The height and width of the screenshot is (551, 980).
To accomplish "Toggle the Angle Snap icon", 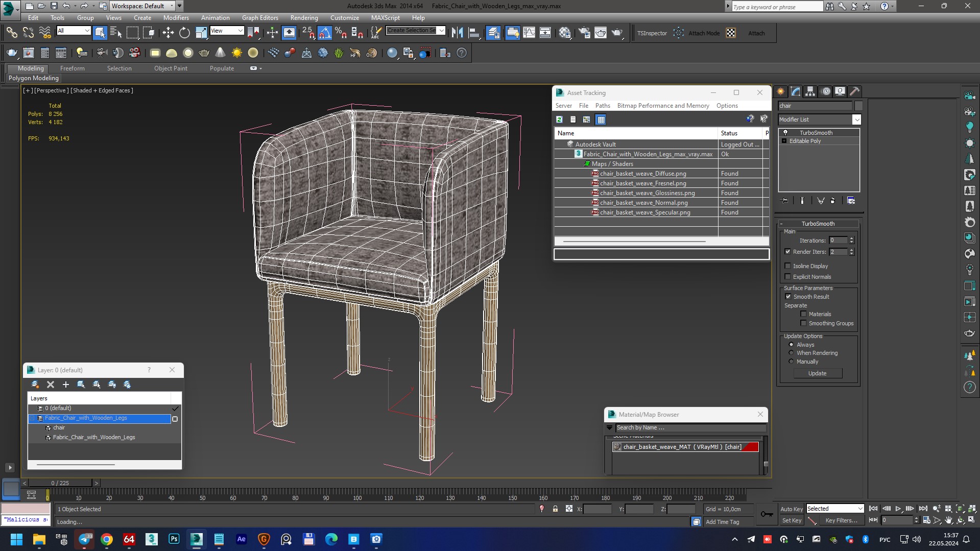I will pos(325,33).
